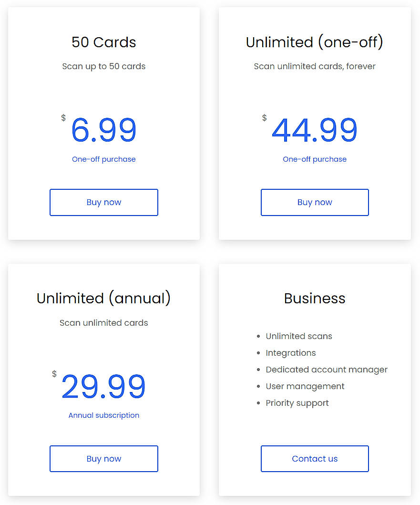Click Buy now on the 50 Cards plan

[x=103, y=202]
